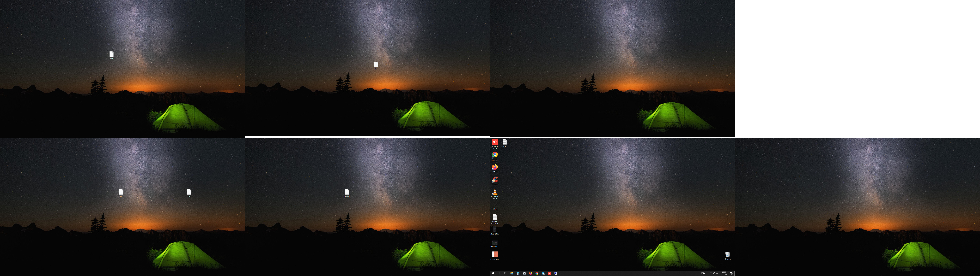Open the volume tray icon

pyautogui.click(x=714, y=273)
